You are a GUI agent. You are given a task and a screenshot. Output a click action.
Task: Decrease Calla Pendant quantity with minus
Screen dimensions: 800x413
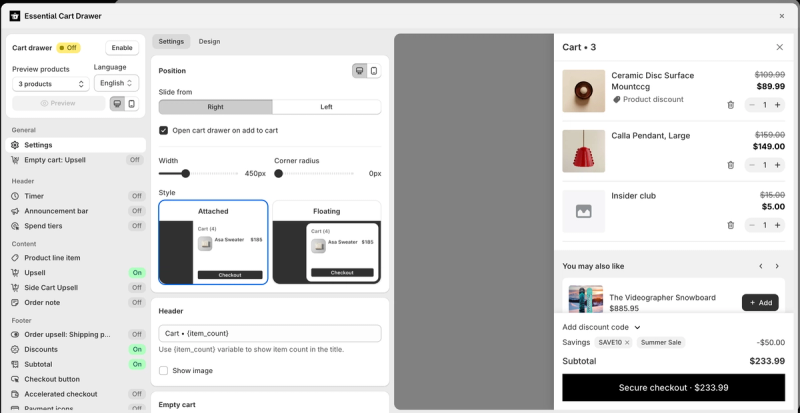[752, 165]
